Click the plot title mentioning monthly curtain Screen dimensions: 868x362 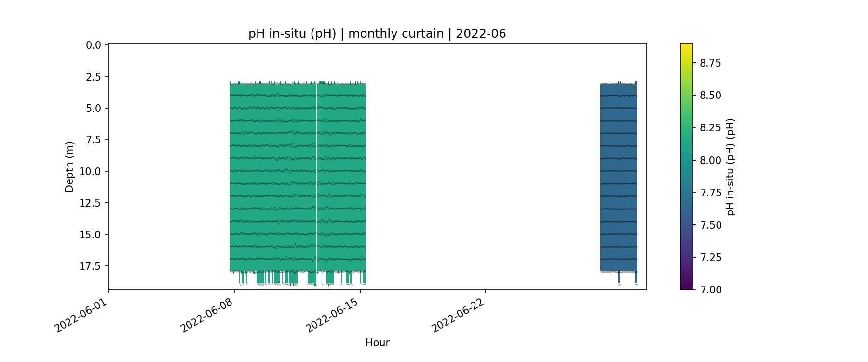click(x=377, y=34)
